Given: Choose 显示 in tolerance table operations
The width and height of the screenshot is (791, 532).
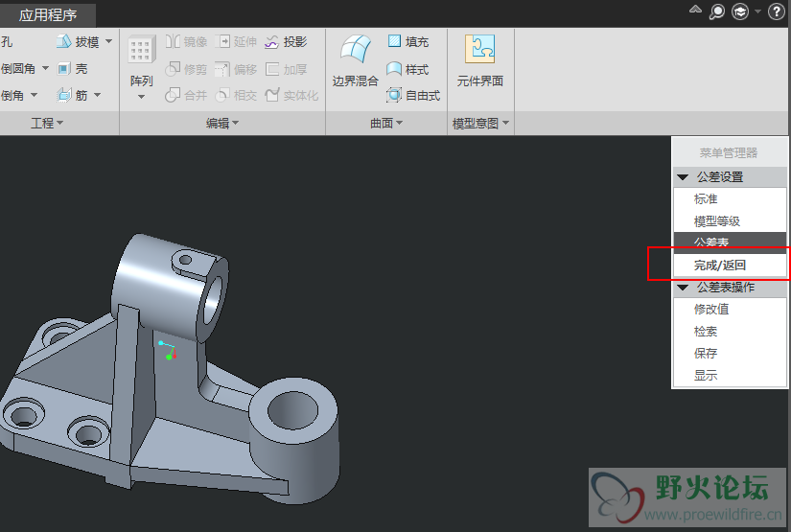Looking at the screenshot, I should 730,375.
